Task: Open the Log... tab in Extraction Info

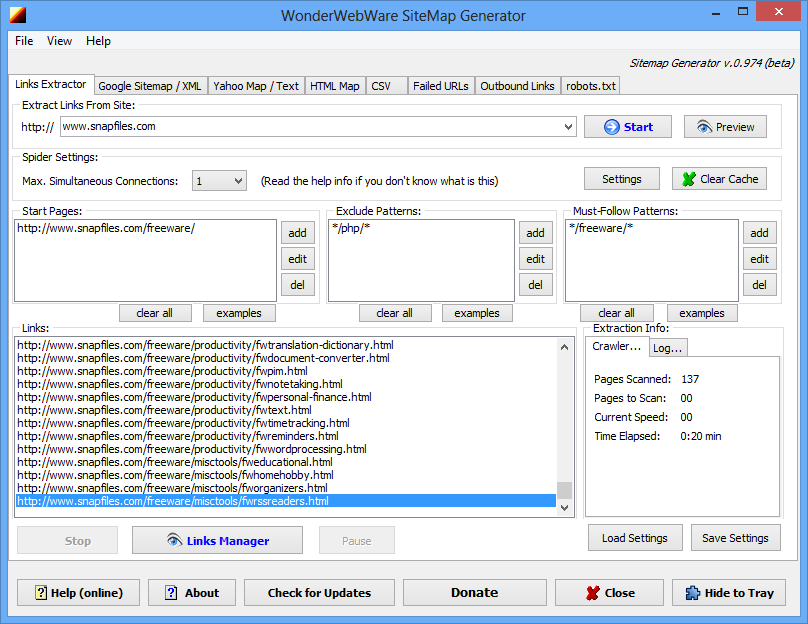Action: (x=668, y=348)
